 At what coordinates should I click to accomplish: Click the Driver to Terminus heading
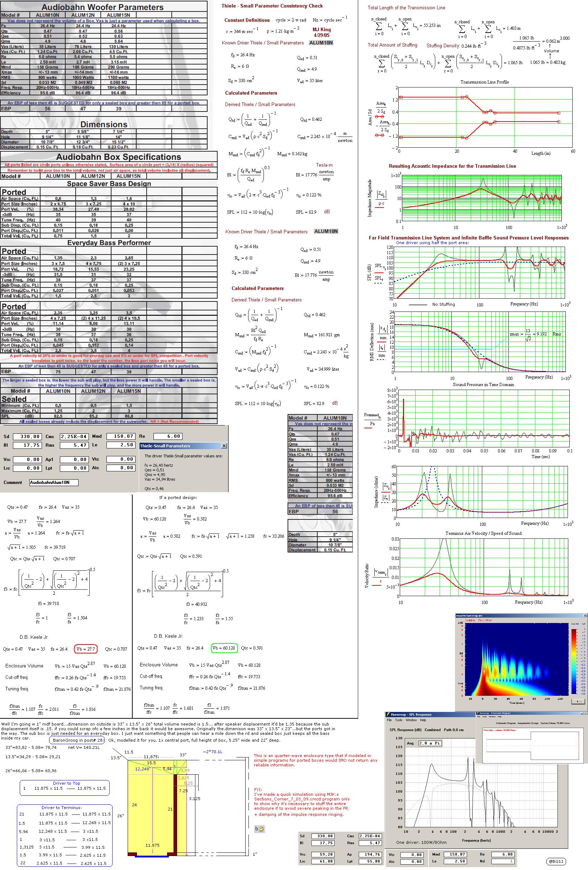61,808
